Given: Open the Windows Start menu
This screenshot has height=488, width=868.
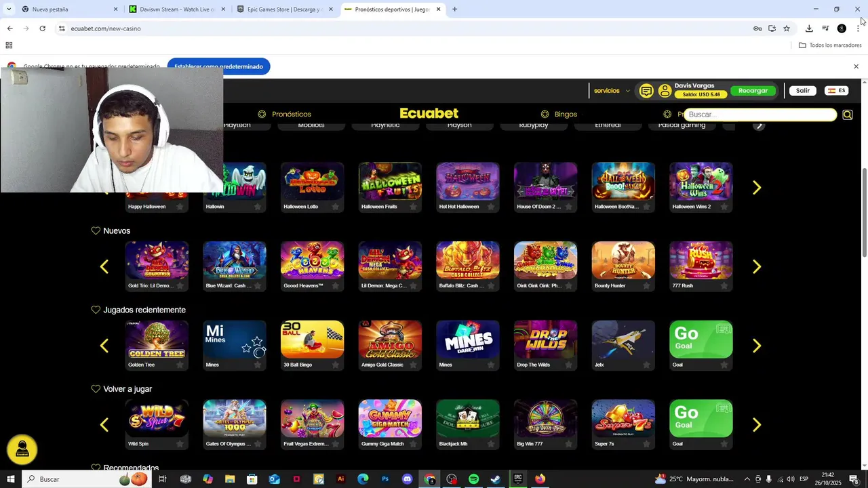Looking at the screenshot, I should (x=10, y=479).
